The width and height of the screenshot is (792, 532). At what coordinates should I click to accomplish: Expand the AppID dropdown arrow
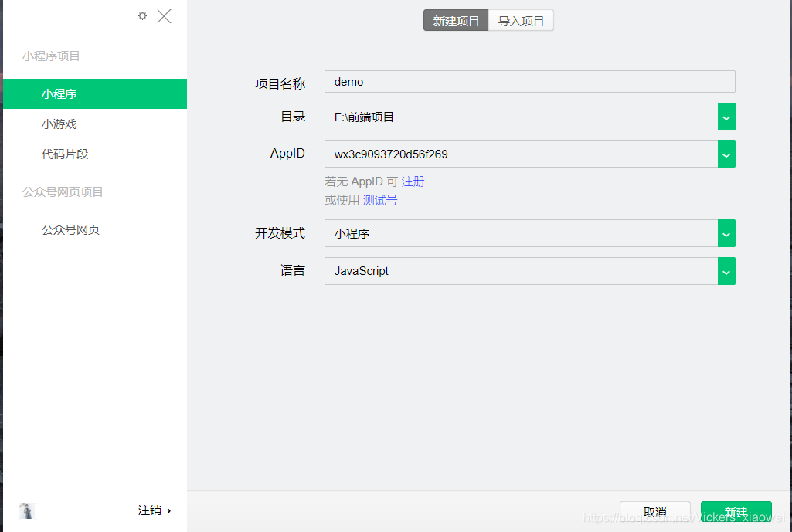tap(726, 154)
